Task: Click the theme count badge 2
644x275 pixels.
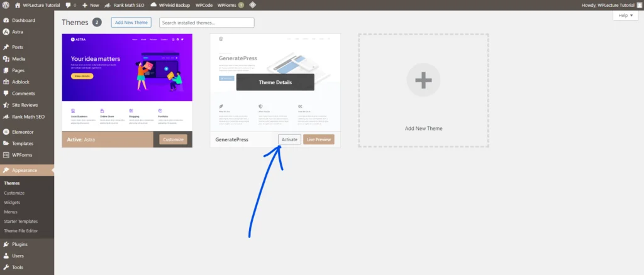Action: 97,22
